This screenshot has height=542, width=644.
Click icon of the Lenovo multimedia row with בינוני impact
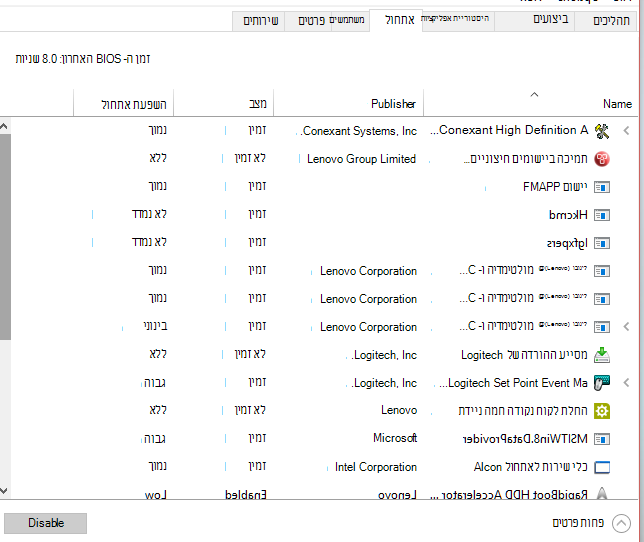[602, 327]
